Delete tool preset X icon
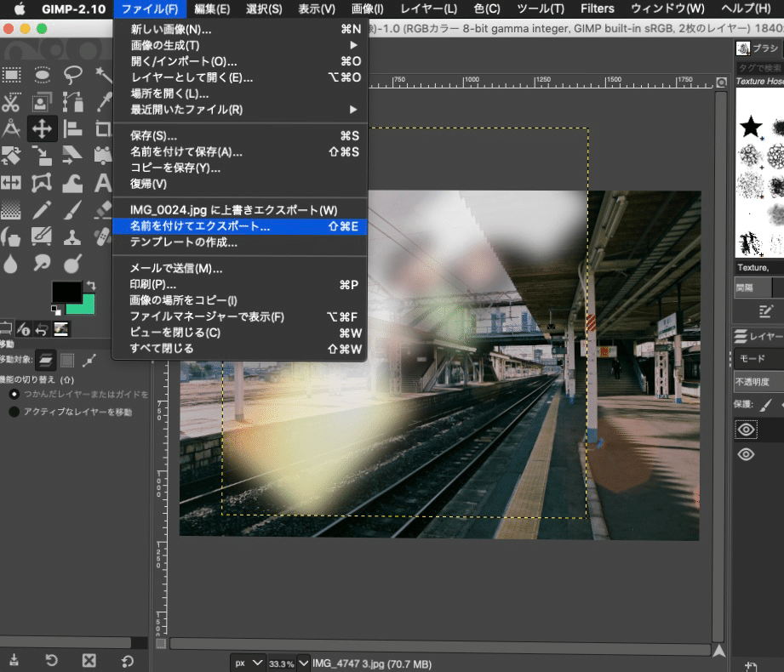This screenshot has height=672, width=784. (89, 660)
